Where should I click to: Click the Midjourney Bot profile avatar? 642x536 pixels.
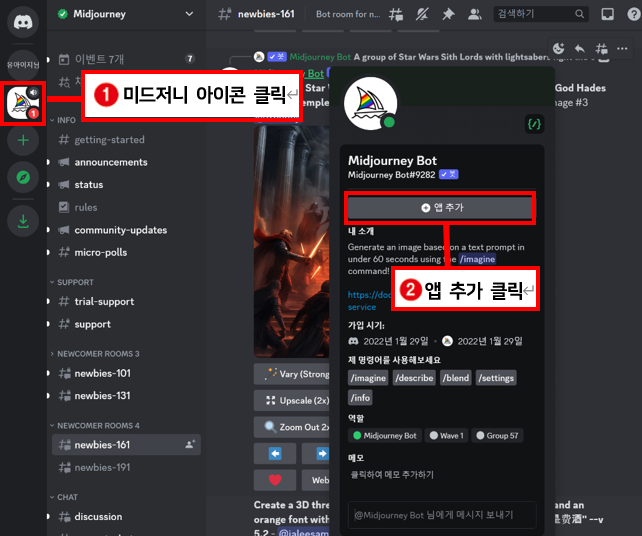tap(371, 103)
